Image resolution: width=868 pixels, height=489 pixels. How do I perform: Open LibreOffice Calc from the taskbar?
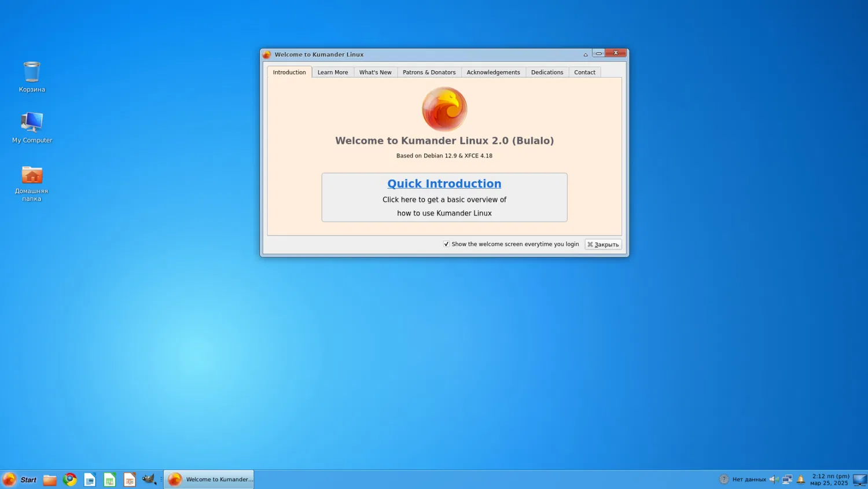[109, 479]
